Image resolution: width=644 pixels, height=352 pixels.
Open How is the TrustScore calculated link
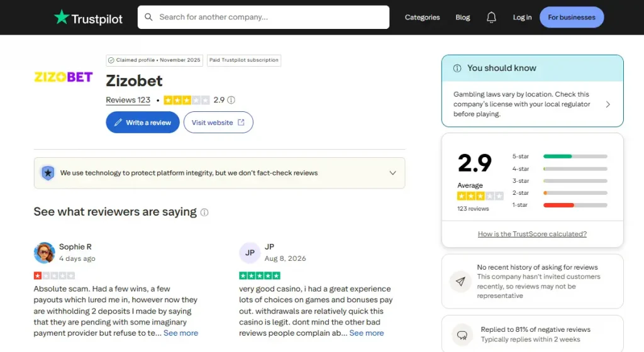[x=532, y=234]
